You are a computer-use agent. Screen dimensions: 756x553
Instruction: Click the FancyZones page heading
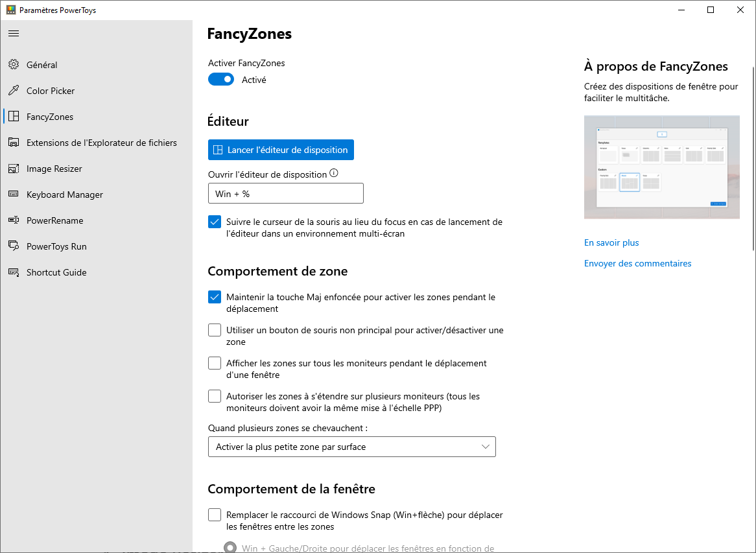tap(249, 34)
